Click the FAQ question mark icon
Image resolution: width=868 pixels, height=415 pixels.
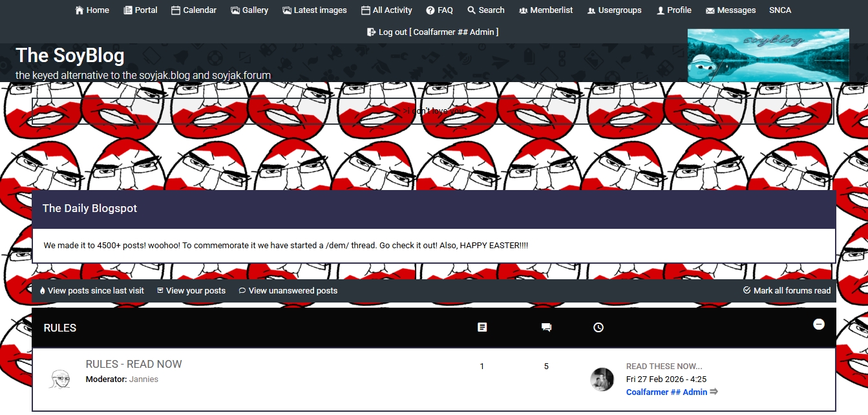pyautogui.click(x=430, y=10)
